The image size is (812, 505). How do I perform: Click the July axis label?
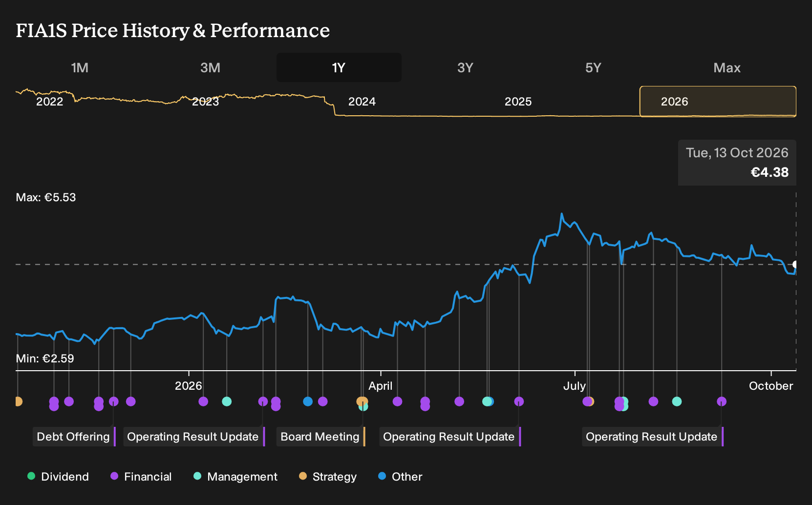click(x=575, y=386)
